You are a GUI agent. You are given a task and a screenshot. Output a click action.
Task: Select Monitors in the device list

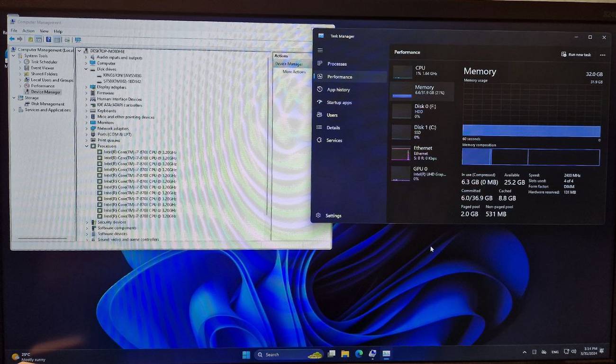click(106, 123)
